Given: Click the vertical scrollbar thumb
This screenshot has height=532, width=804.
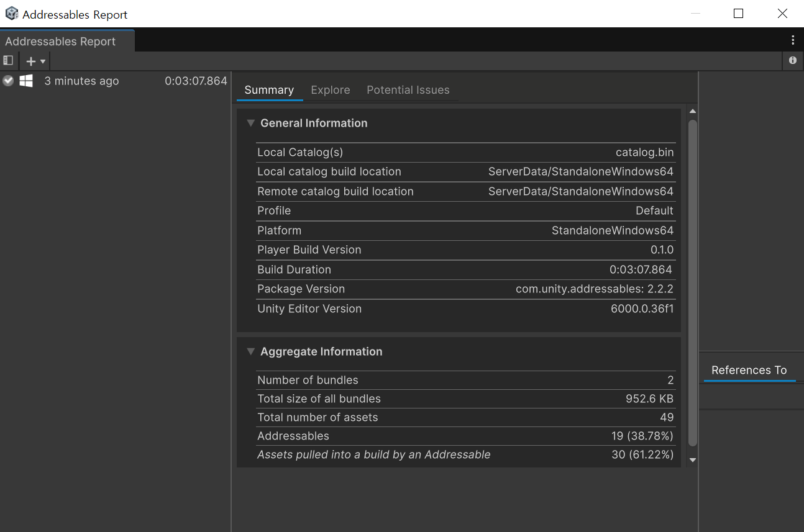Looking at the screenshot, I should tap(692, 282).
